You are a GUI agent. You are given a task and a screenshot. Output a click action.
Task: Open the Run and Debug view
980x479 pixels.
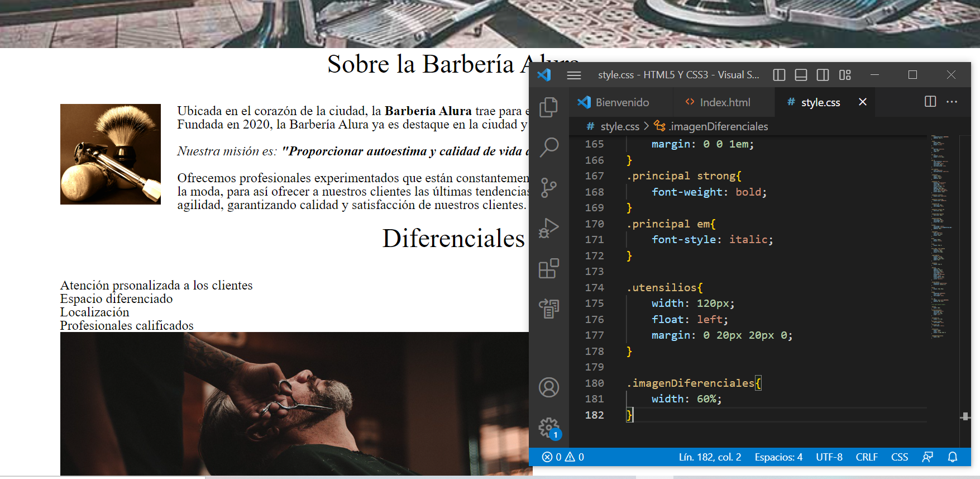(x=548, y=228)
